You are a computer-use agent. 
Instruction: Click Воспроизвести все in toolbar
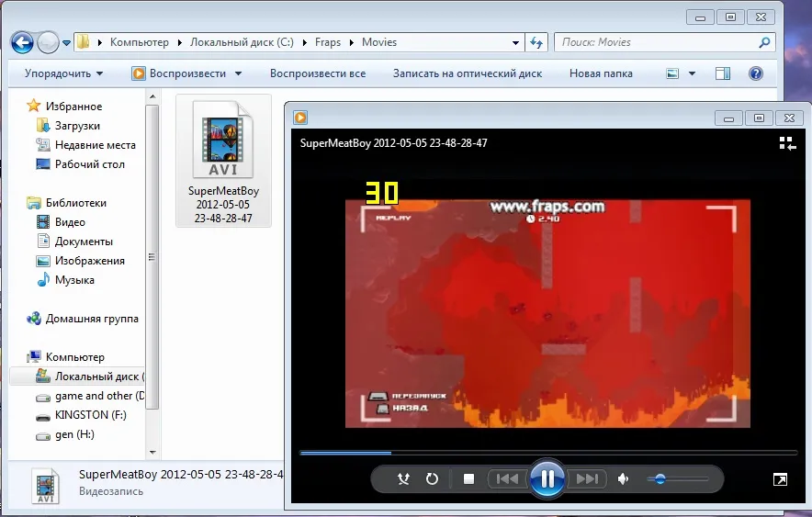[x=317, y=73]
